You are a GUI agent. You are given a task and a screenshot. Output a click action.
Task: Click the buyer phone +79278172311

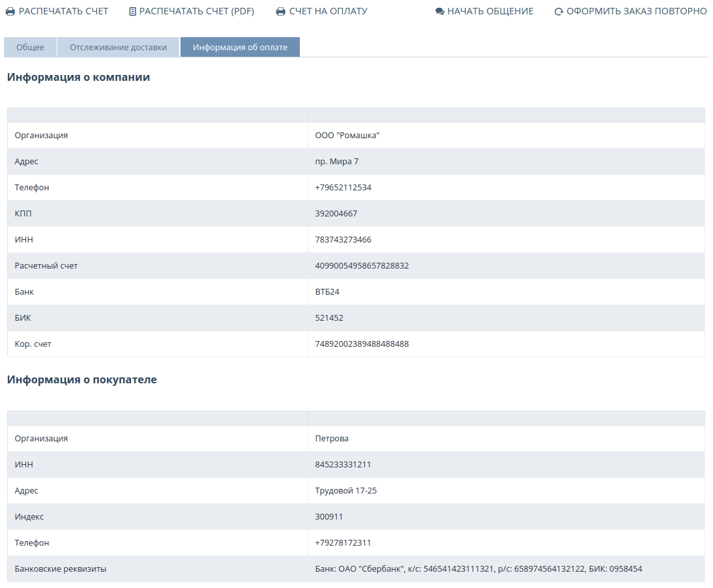coord(343,543)
